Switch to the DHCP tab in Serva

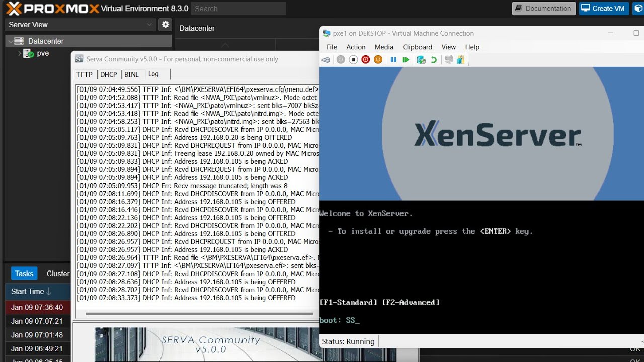click(108, 74)
